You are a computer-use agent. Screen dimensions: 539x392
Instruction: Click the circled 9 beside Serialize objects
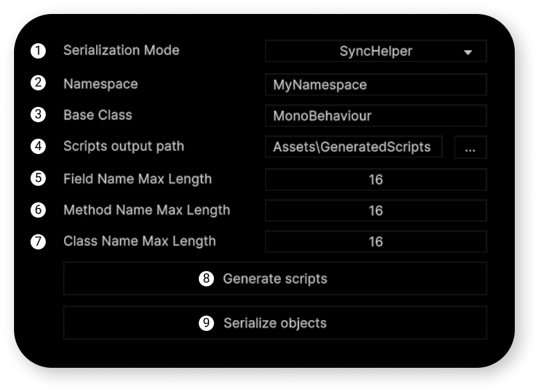coord(206,323)
